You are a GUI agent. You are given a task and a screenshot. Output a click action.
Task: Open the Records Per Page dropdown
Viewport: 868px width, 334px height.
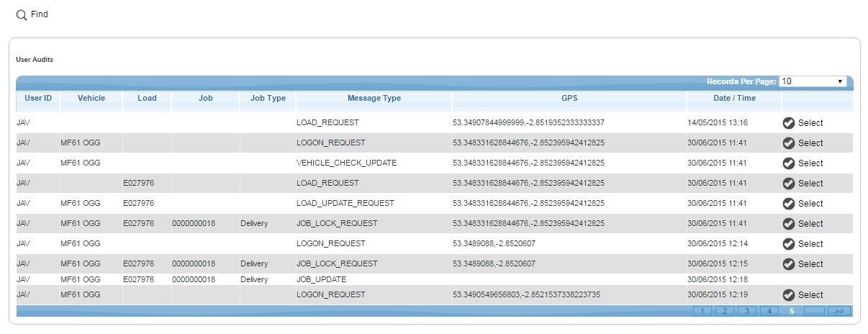tap(812, 81)
